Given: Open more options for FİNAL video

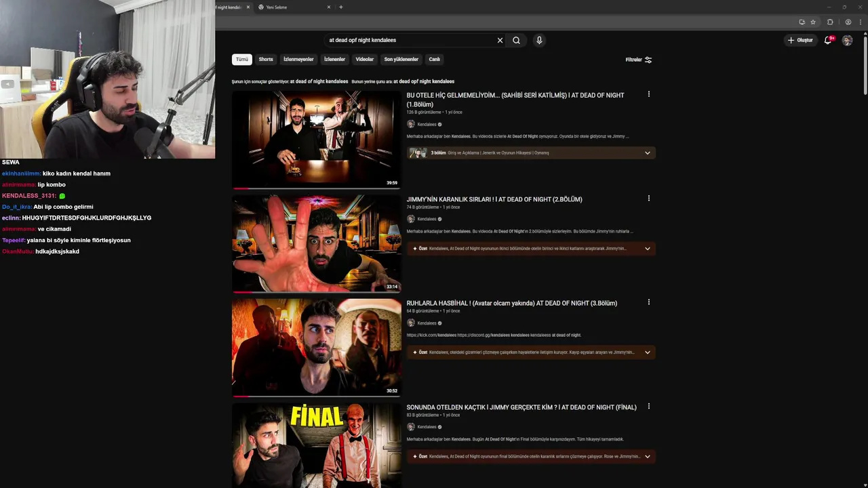Looking at the screenshot, I should [x=648, y=407].
